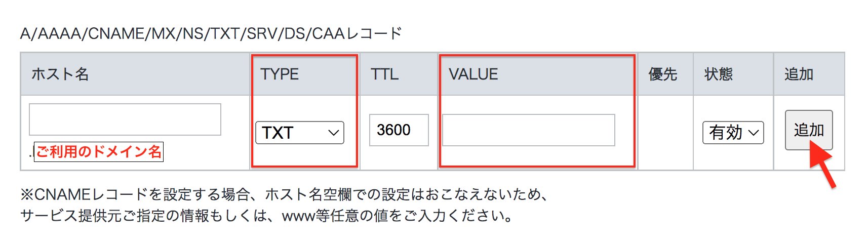The width and height of the screenshot is (868, 245).
Task: Click the 状態 column header
Action: 718,74
